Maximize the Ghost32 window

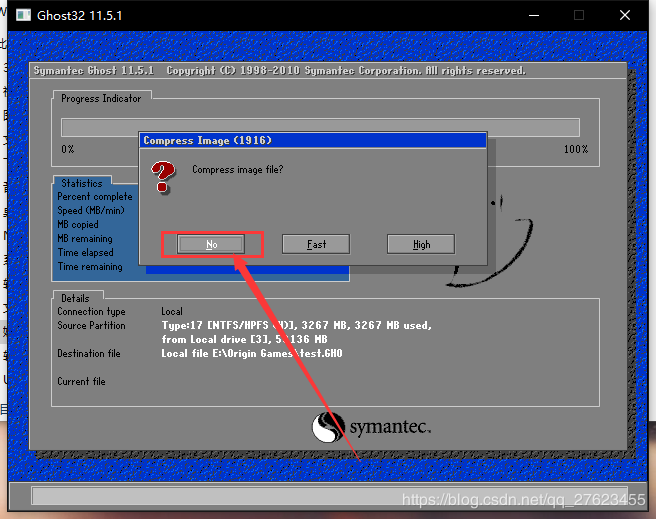click(579, 15)
